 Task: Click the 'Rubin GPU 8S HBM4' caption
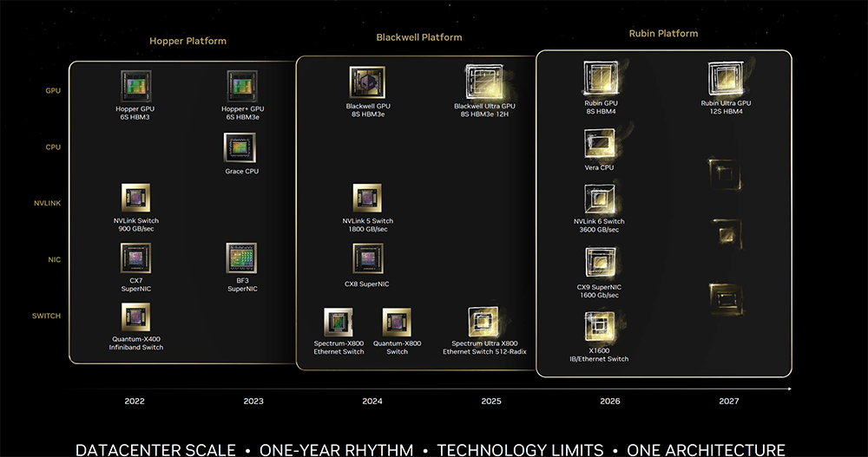tap(602, 108)
